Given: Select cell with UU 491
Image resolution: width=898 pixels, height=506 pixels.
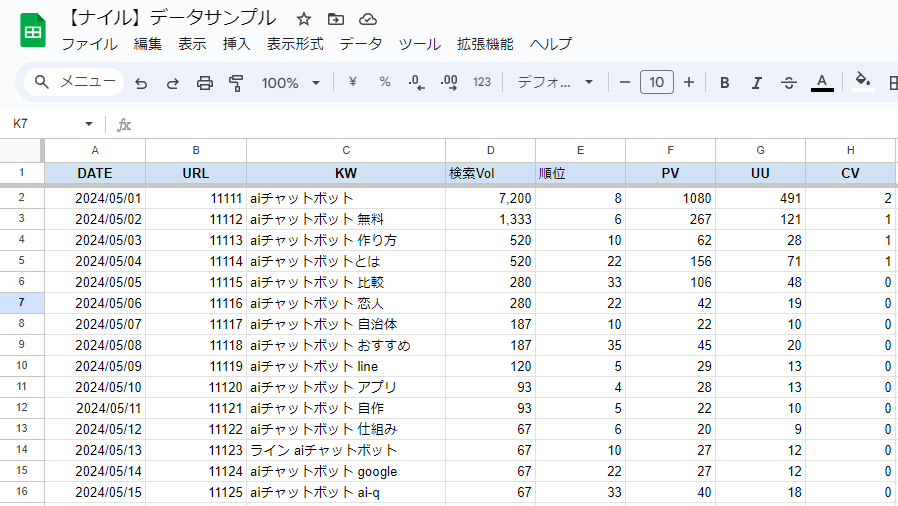Looking at the screenshot, I should pos(760,198).
